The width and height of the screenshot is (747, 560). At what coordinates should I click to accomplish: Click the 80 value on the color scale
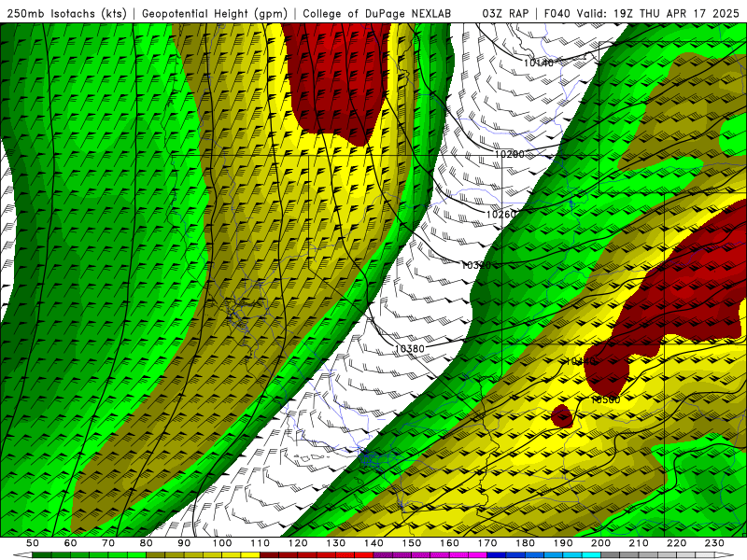147,543
